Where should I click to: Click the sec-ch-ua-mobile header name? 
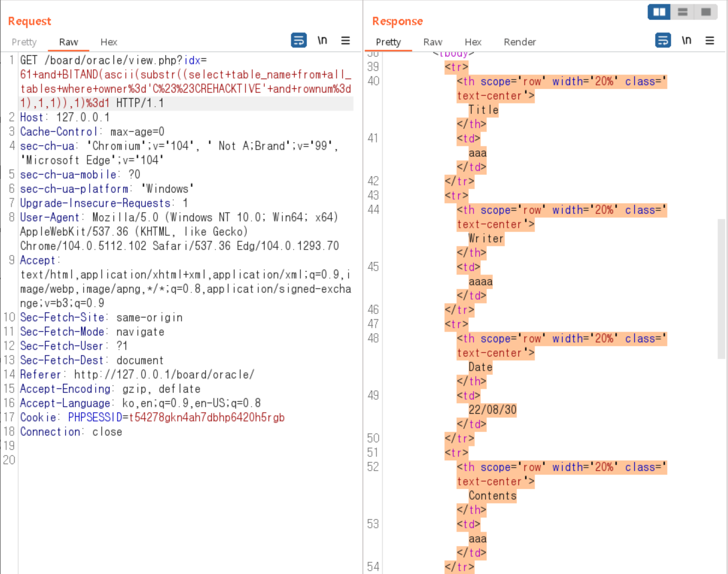68,174
